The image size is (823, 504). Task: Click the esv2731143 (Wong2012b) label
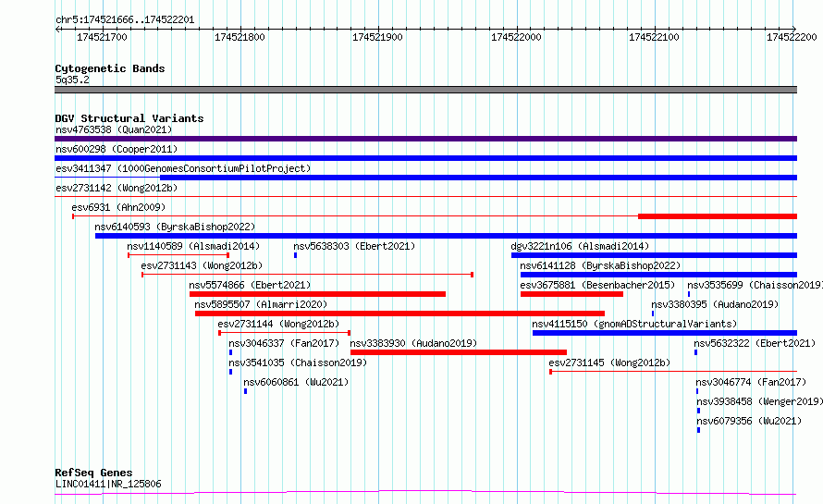click(x=202, y=265)
